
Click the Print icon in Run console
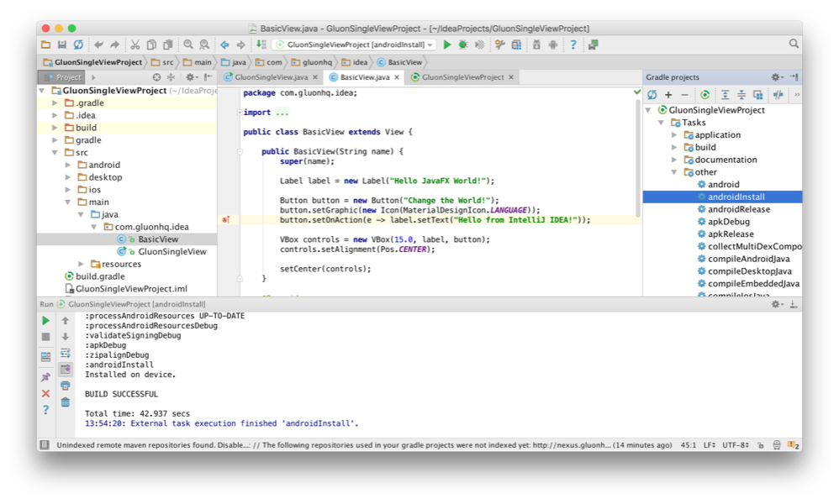(66, 386)
